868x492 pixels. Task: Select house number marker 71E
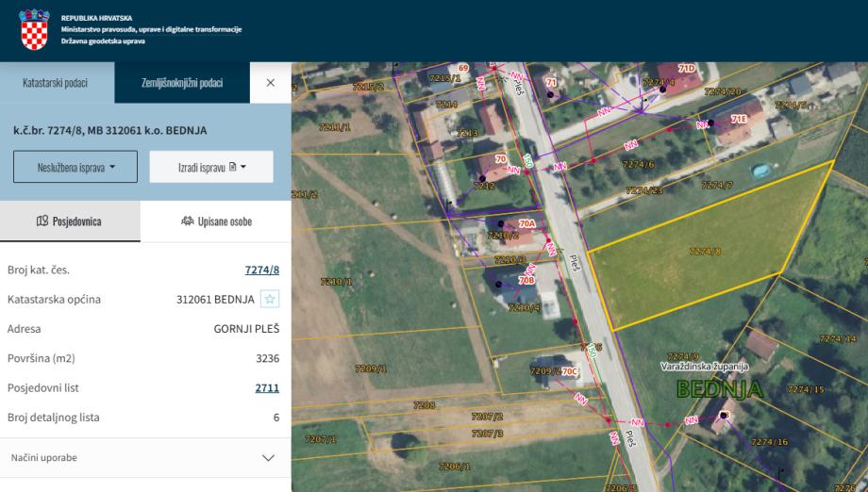[739, 120]
